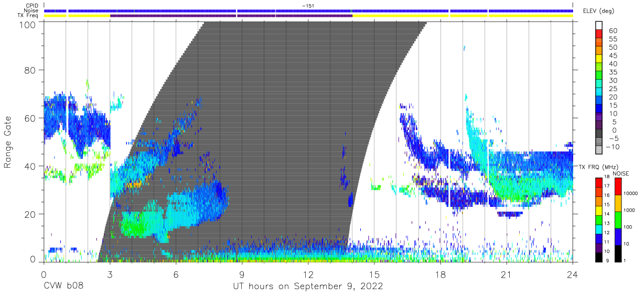Click the 'CPID' label at top left
The height and width of the screenshot is (297, 644).
32,6
